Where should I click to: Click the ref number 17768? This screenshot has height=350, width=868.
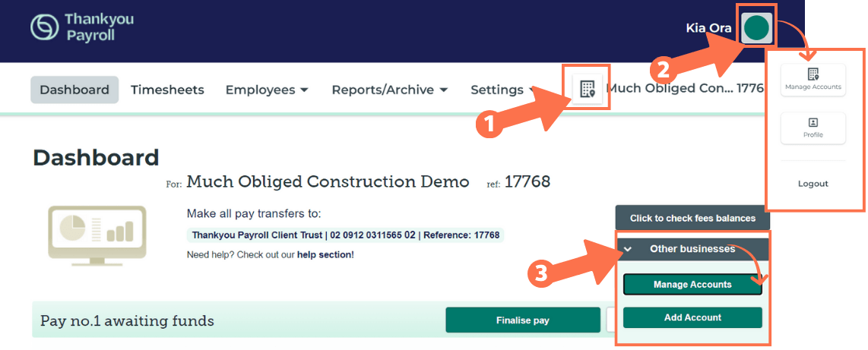[527, 181]
